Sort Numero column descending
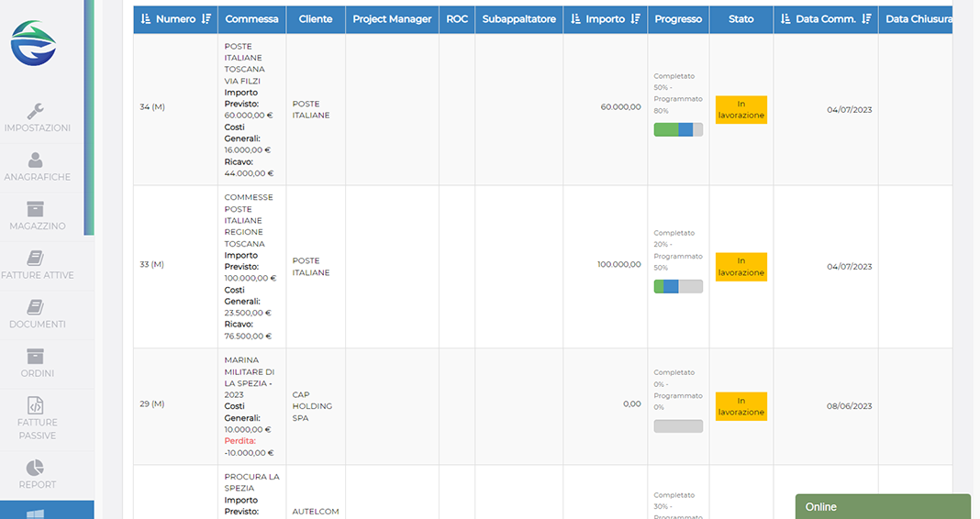The width and height of the screenshot is (980, 519). 206,19
